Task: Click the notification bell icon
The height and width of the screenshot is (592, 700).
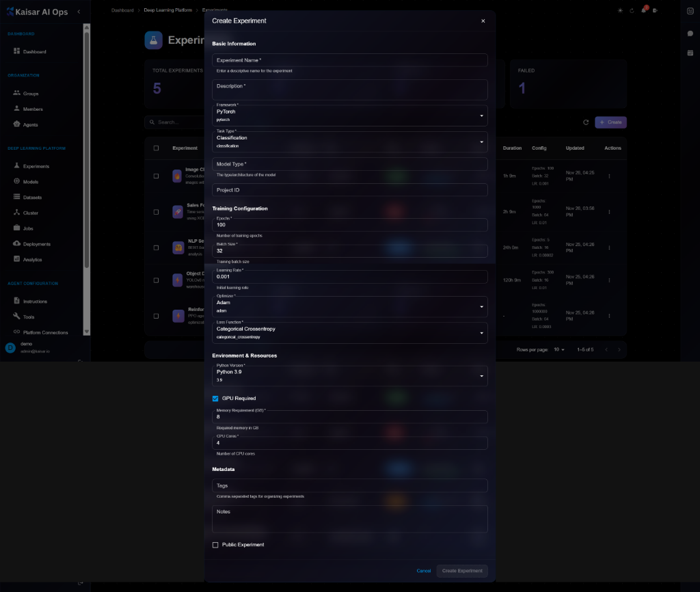Action: pyautogui.click(x=643, y=10)
